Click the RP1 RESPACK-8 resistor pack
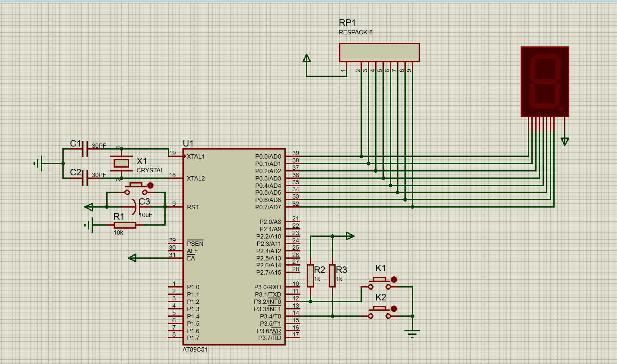 point(379,52)
